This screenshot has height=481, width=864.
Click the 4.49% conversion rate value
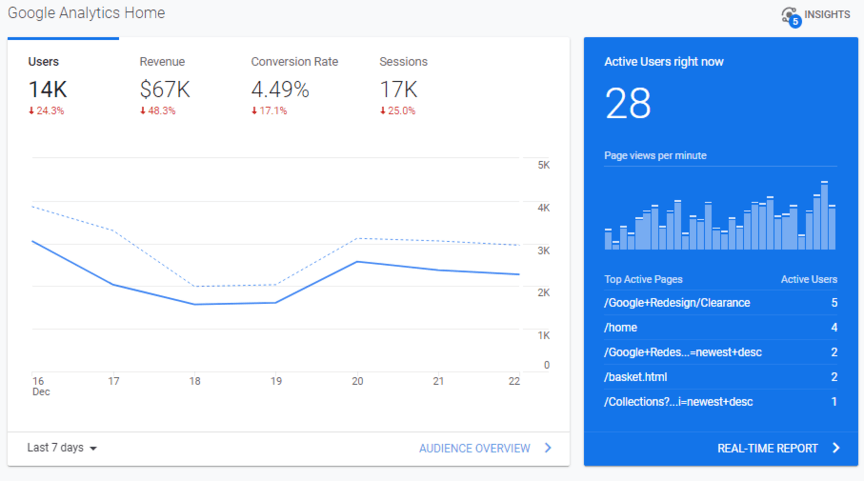[280, 89]
